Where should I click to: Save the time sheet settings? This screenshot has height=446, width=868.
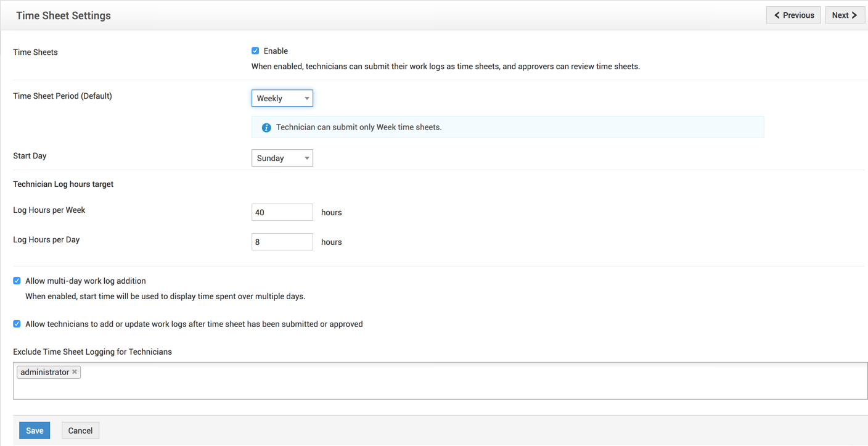(x=35, y=431)
